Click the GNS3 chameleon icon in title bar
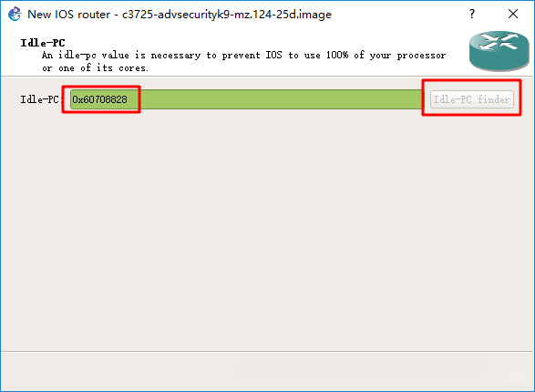 (x=15, y=14)
